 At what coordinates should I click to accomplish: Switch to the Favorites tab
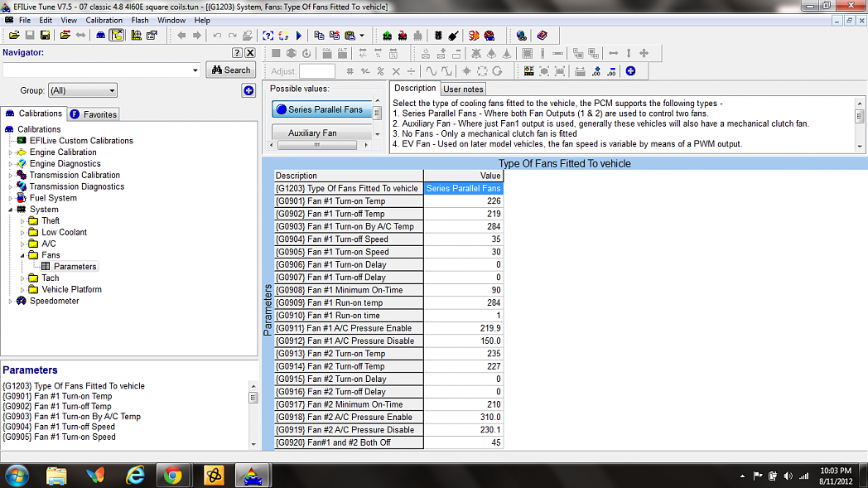coord(94,114)
